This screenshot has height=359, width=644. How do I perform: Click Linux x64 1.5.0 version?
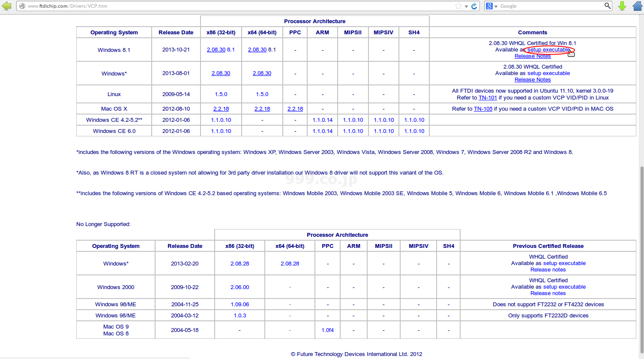(262, 94)
